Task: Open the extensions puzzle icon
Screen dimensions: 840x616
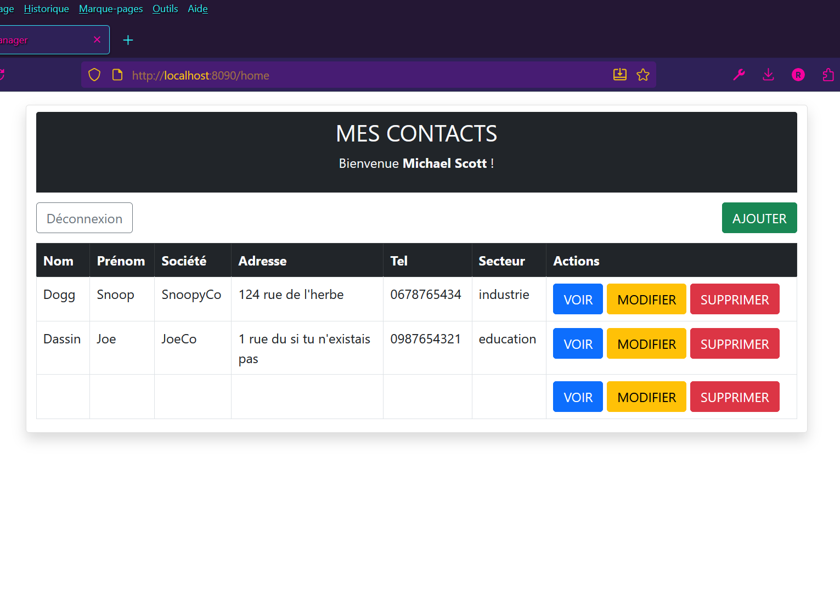Action: click(828, 75)
